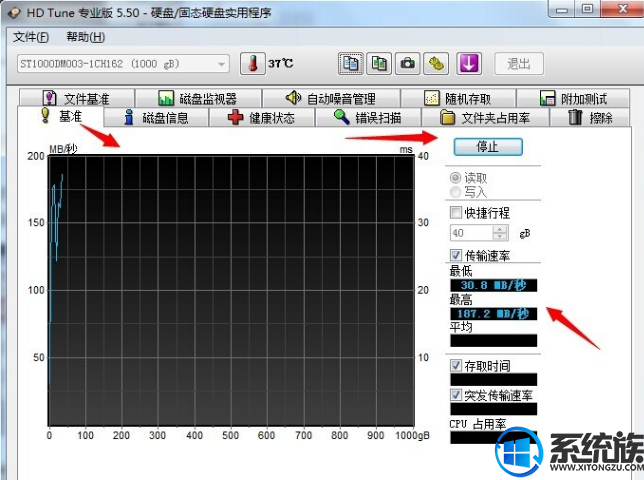Open the Help (帮助) menu
This screenshot has width=644, height=480.
tap(85, 37)
